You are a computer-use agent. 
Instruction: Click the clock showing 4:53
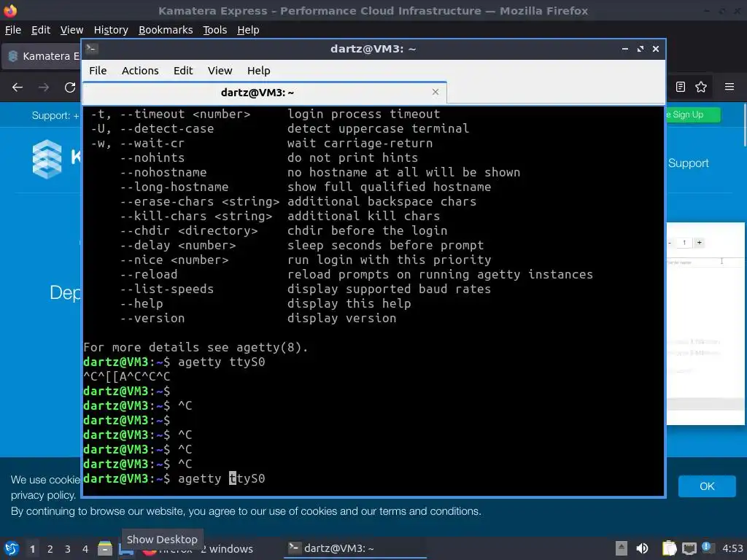[732, 548]
